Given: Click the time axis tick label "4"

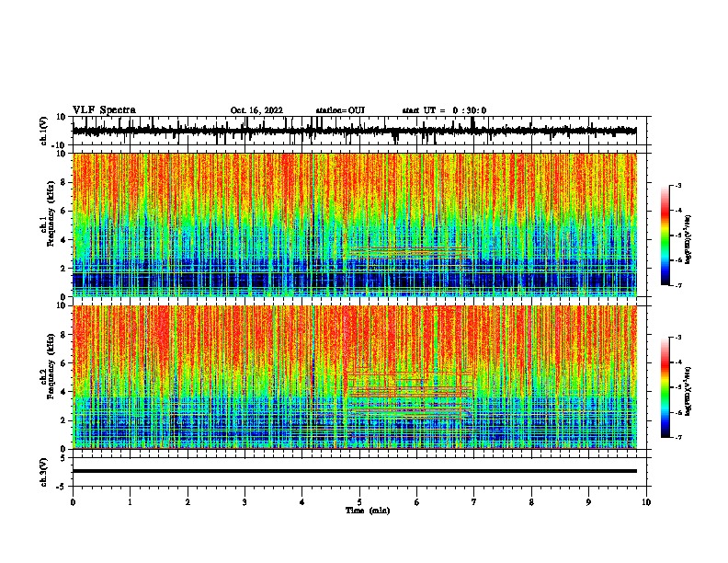Looking at the screenshot, I should (x=302, y=502).
